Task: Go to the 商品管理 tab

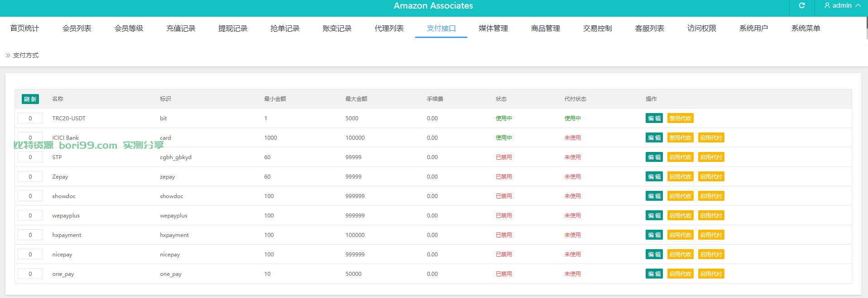Action: (546, 28)
